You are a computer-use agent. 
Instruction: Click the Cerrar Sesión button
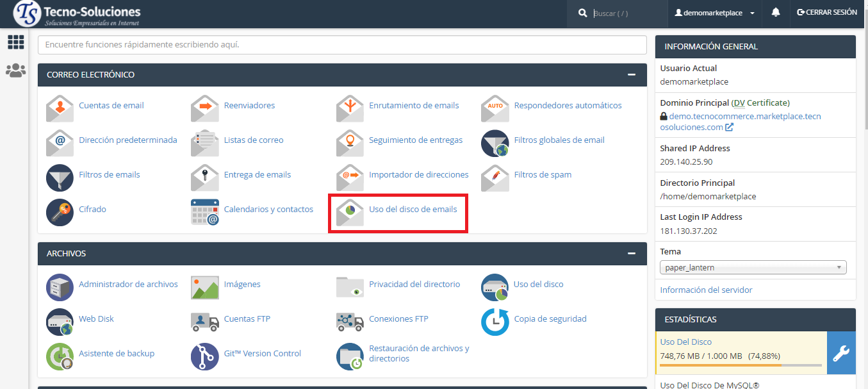[826, 13]
